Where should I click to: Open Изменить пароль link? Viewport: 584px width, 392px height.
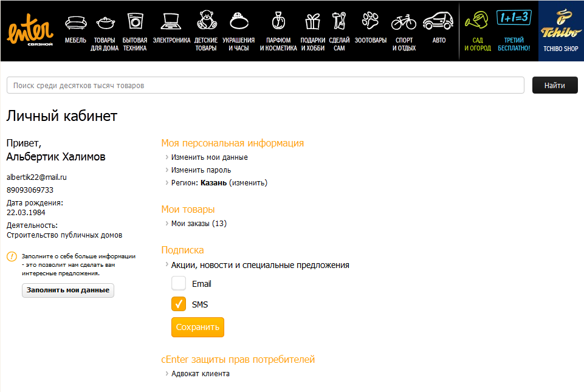[201, 170]
